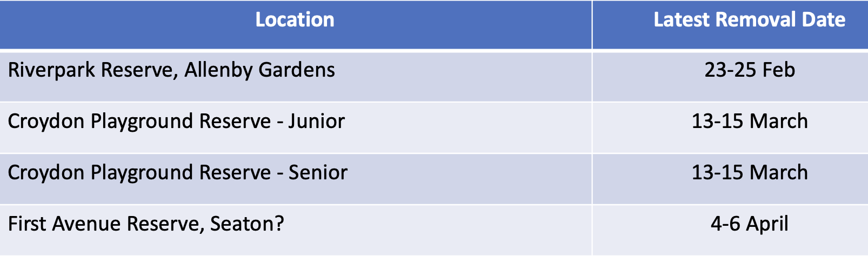Click the words First Avenue
The height and width of the screenshot is (256, 868).
click(64, 224)
